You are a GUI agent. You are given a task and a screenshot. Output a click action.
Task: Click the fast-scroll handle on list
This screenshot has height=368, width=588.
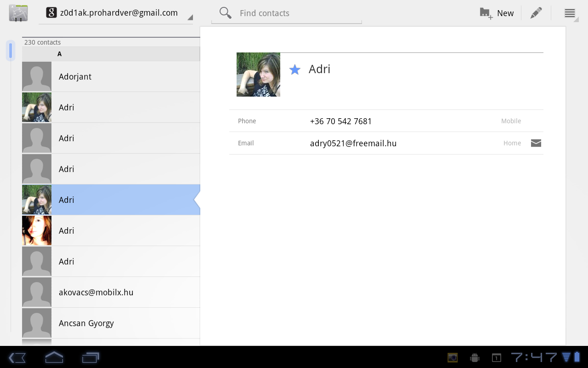pyautogui.click(x=11, y=51)
